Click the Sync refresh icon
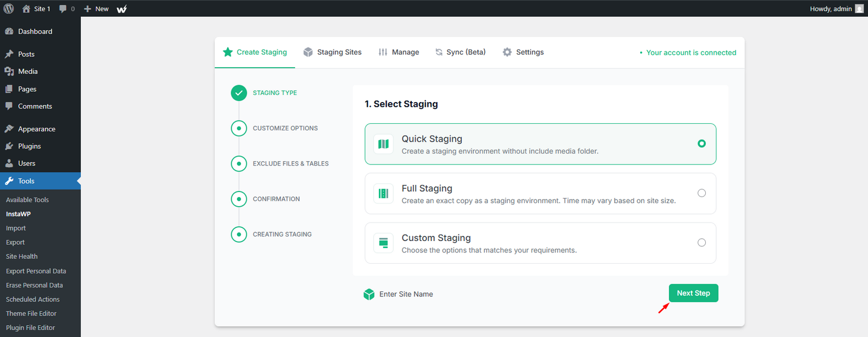 (439, 52)
